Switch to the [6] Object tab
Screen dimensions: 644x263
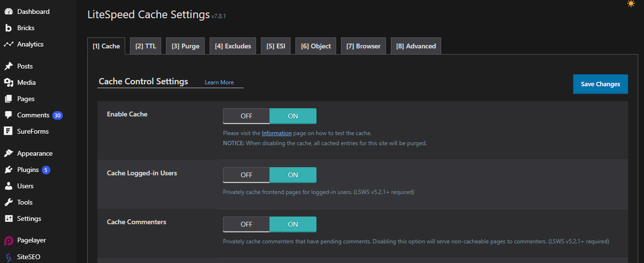pos(316,46)
